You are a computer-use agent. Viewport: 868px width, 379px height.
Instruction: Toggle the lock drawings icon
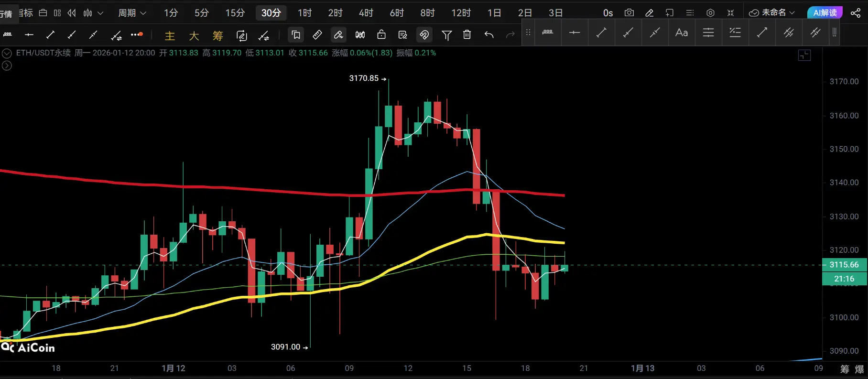[381, 34]
